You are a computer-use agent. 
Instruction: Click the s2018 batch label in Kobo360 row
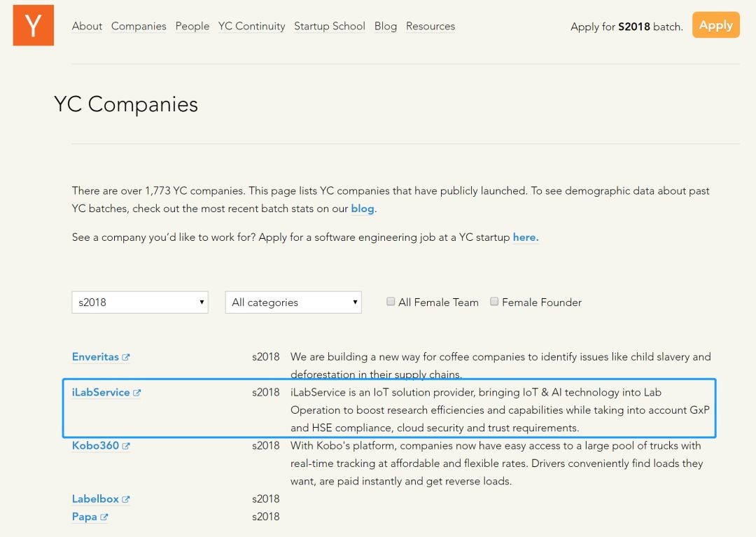(x=266, y=446)
